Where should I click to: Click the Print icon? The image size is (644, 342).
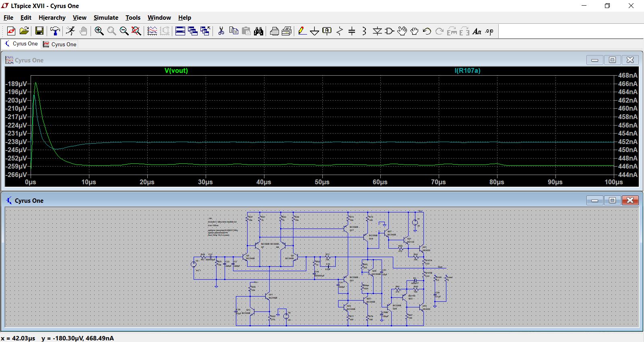[275, 31]
